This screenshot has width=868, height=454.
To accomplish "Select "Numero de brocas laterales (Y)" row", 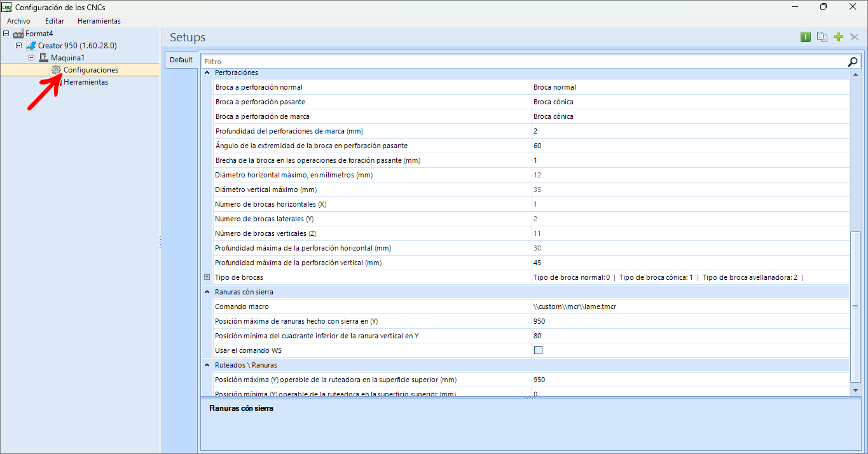I will 530,219.
